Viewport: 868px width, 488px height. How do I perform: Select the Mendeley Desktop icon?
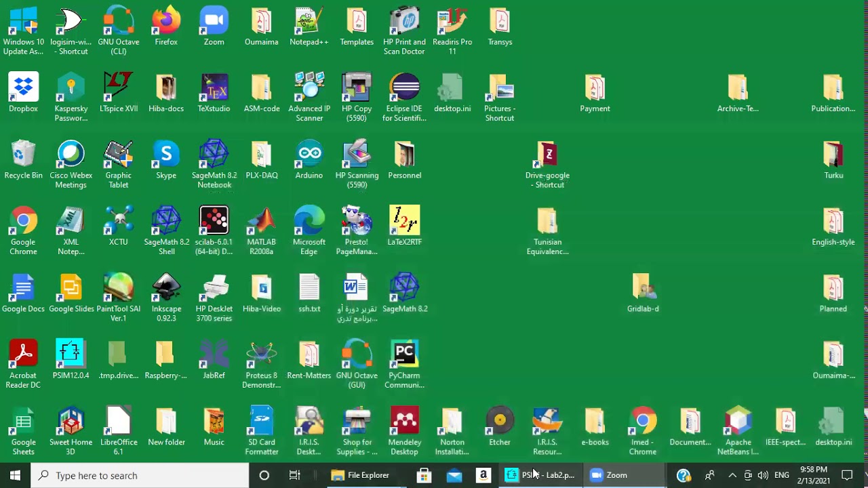(404, 432)
